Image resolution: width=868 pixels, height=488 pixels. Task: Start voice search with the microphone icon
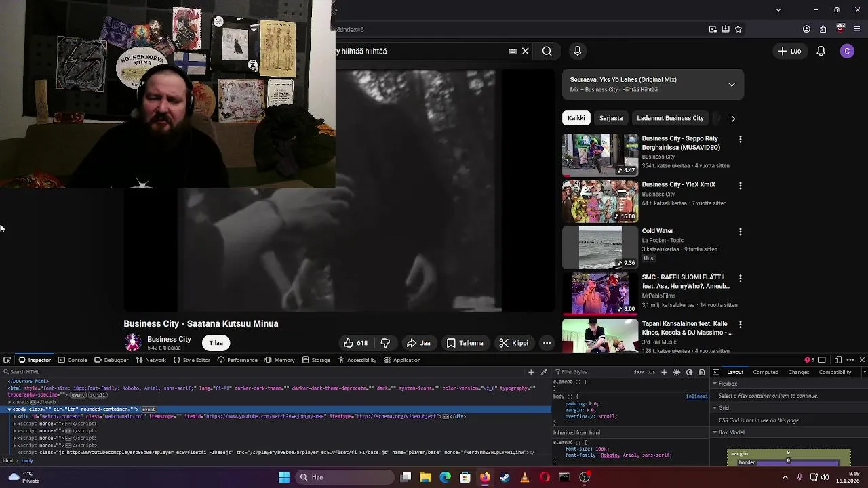click(x=578, y=51)
